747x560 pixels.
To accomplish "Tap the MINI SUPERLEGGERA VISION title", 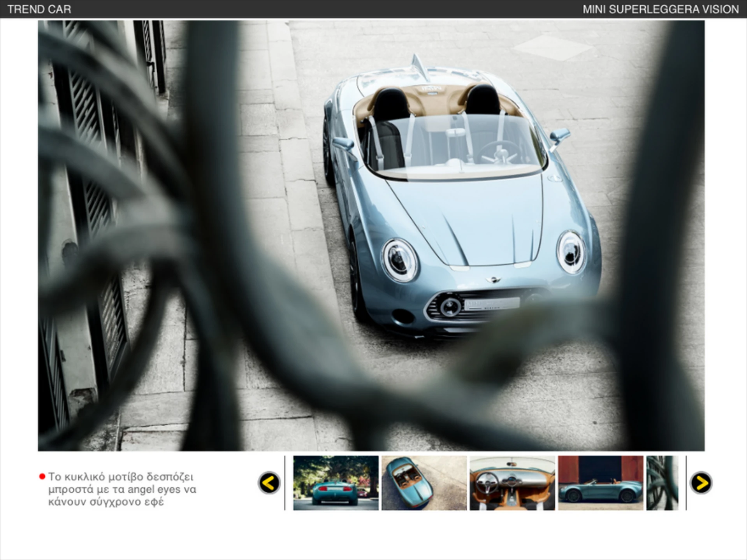I will [x=661, y=9].
